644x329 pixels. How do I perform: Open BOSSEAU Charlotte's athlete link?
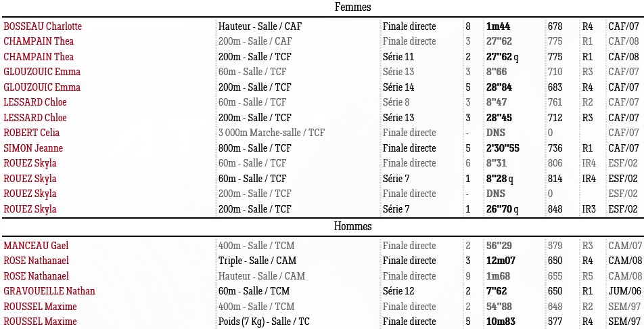click(43, 26)
